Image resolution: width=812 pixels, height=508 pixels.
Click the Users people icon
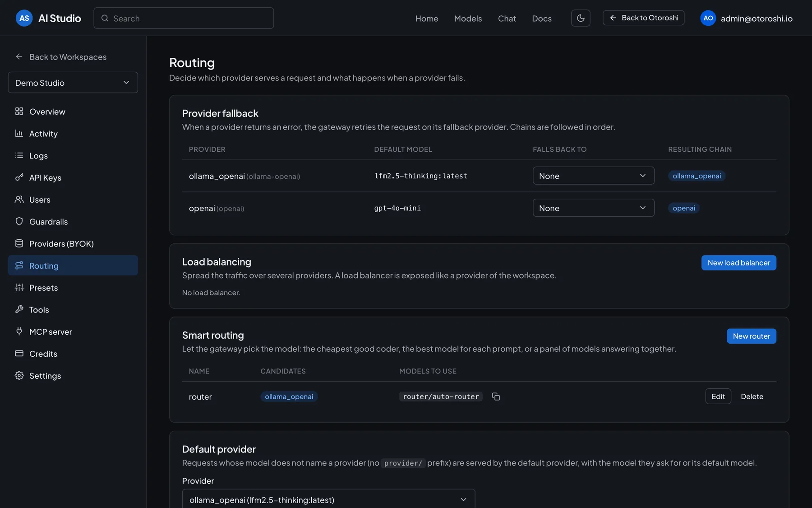[19, 199]
